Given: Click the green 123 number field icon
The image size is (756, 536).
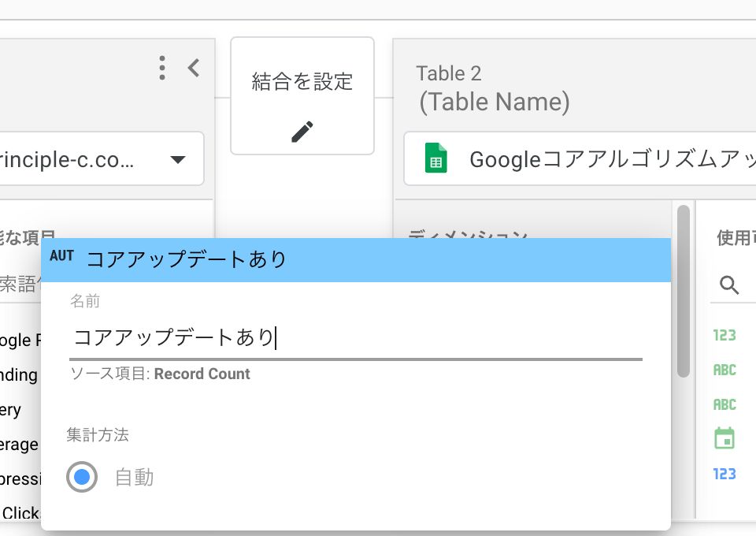Looking at the screenshot, I should pyautogui.click(x=724, y=335).
